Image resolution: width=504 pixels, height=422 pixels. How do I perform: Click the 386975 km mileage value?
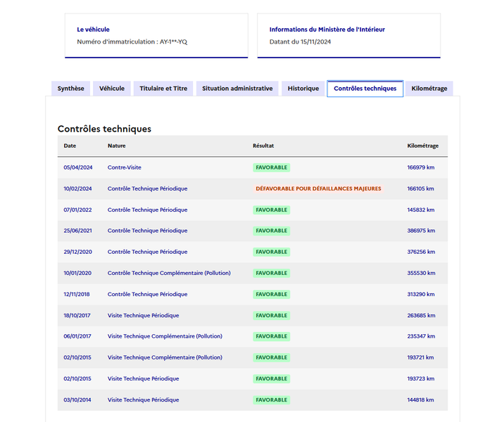(421, 231)
